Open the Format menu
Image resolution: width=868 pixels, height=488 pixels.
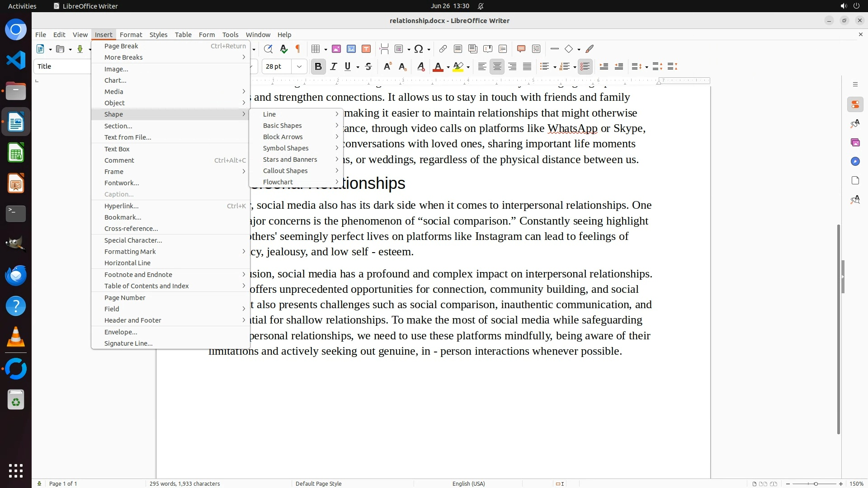point(131,34)
